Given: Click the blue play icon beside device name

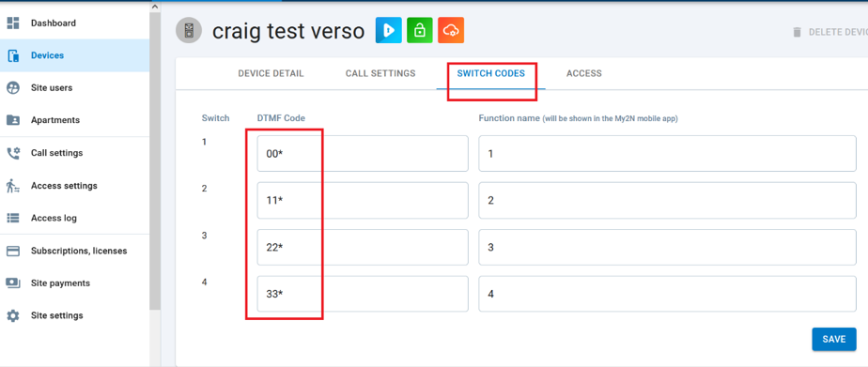Looking at the screenshot, I should click(389, 30).
